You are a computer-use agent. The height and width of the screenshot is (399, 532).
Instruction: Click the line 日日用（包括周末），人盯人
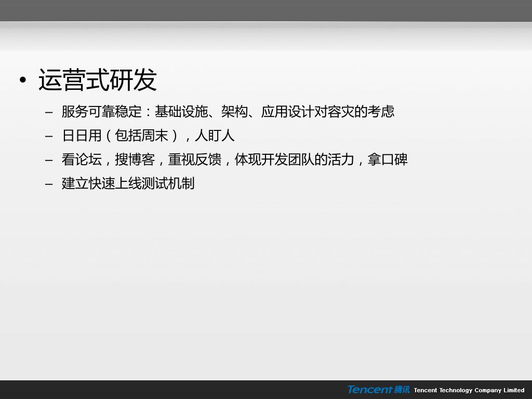(148, 136)
